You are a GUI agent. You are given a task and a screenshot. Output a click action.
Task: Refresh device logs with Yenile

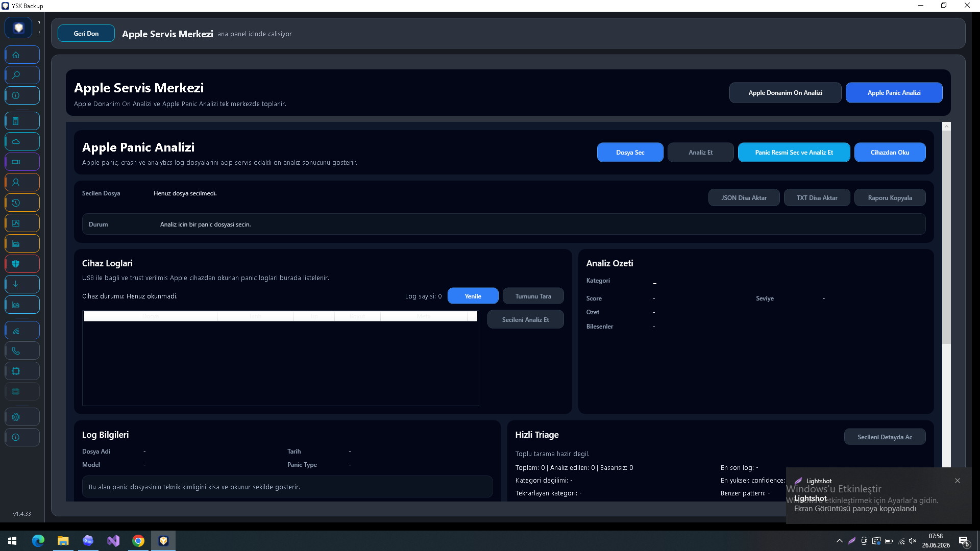coord(473,296)
